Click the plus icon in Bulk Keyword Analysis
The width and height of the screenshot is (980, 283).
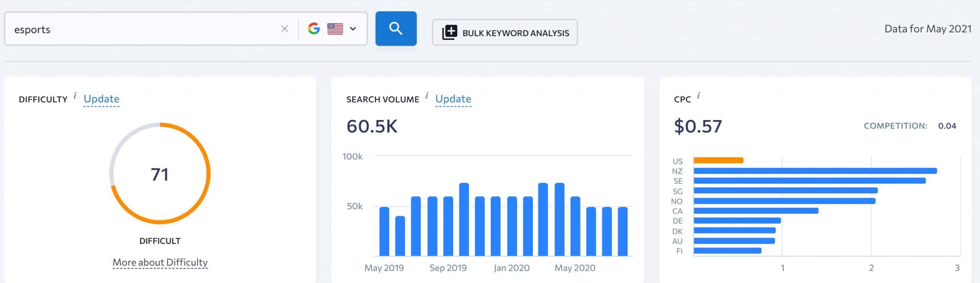pos(449,33)
